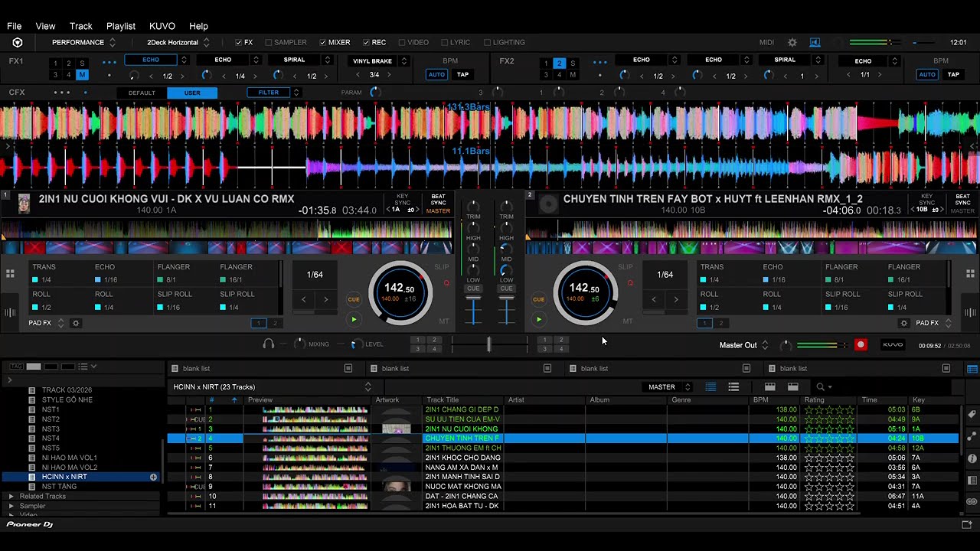Enable the SAMPLER panel checkbox
The height and width of the screenshot is (551, 980).
(269, 42)
